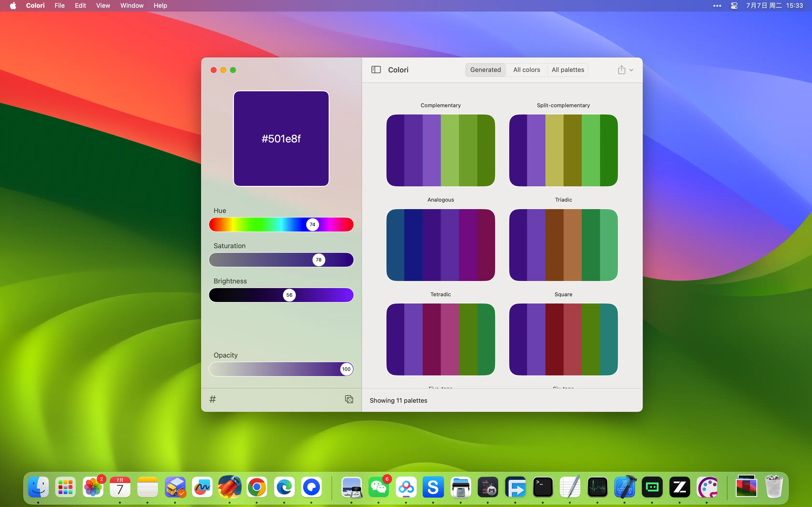Switch to All palettes view

click(x=568, y=70)
